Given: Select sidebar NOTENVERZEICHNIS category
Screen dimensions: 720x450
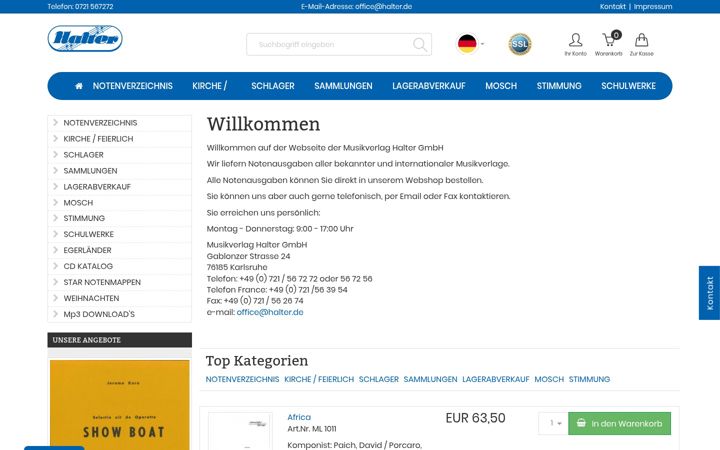Looking at the screenshot, I should pos(119,123).
